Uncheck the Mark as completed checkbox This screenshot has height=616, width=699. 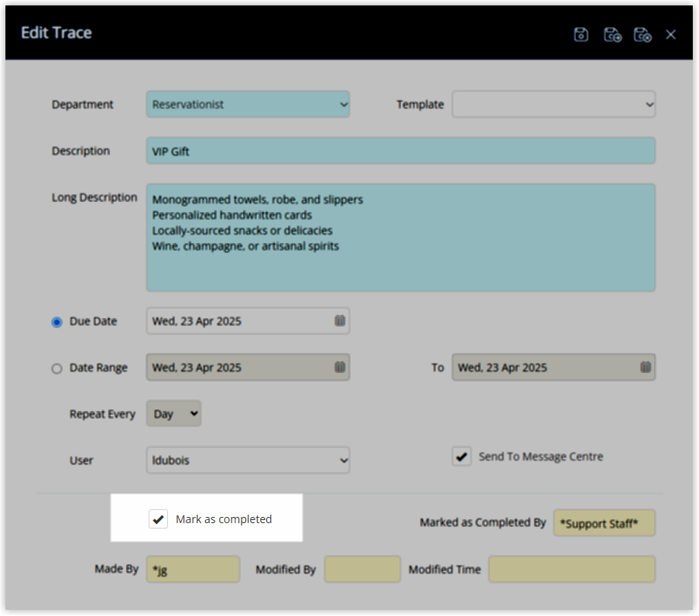coord(158,519)
